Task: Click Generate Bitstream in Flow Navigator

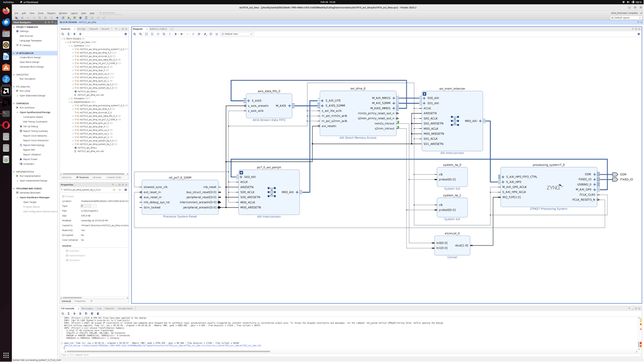Action: [x=30, y=193]
